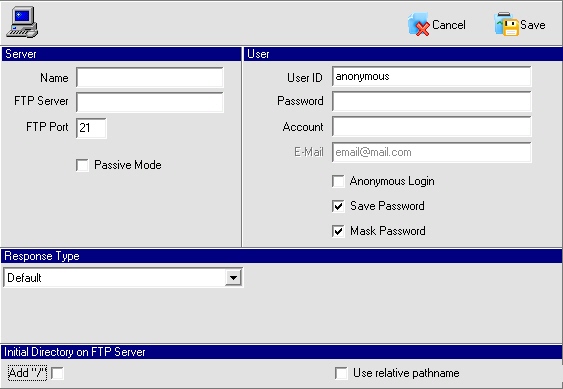Select the Default response type combo box

tap(123, 278)
